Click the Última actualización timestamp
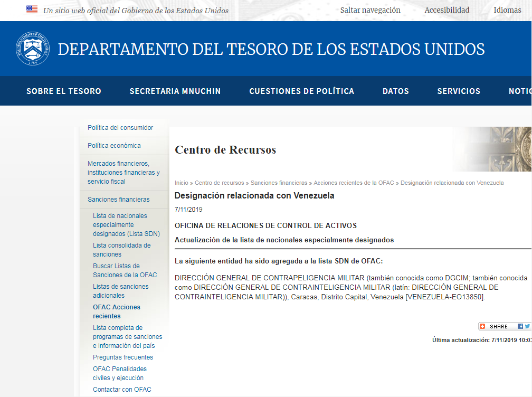The height and width of the screenshot is (397, 532). (482, 340)
